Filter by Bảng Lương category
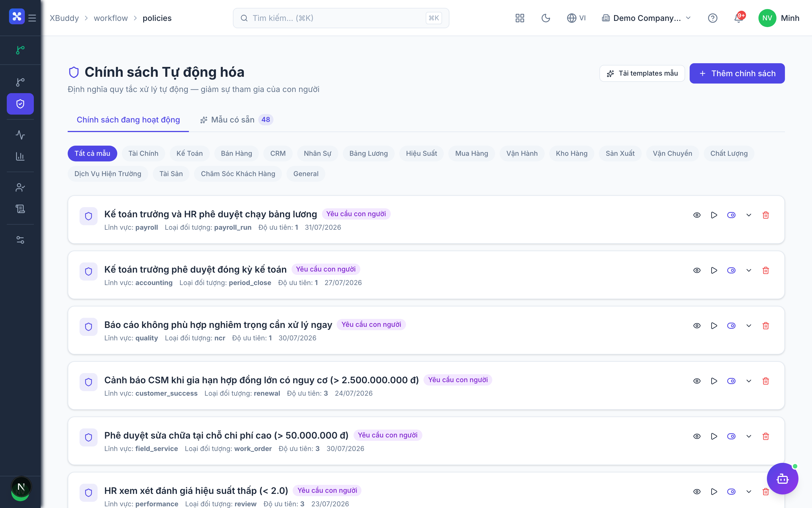 369,154
